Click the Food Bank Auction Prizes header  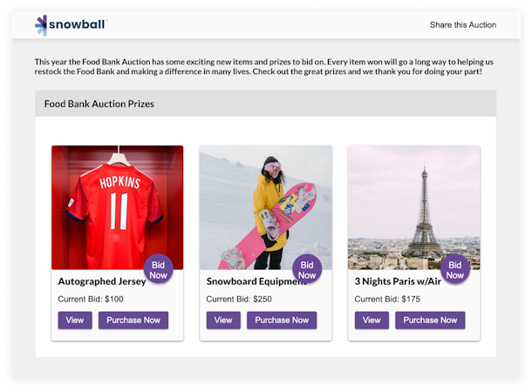pyautogui.click(x=99, y=104)
